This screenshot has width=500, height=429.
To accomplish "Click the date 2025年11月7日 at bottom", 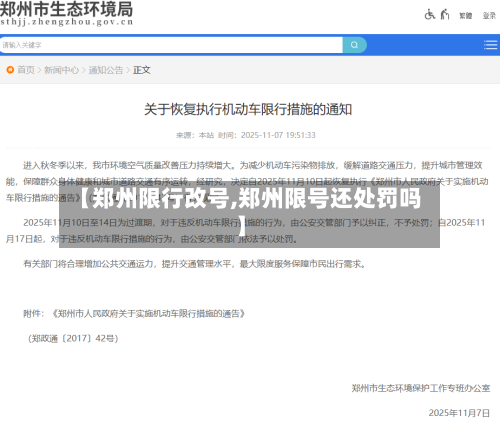I will pos(459,413).
